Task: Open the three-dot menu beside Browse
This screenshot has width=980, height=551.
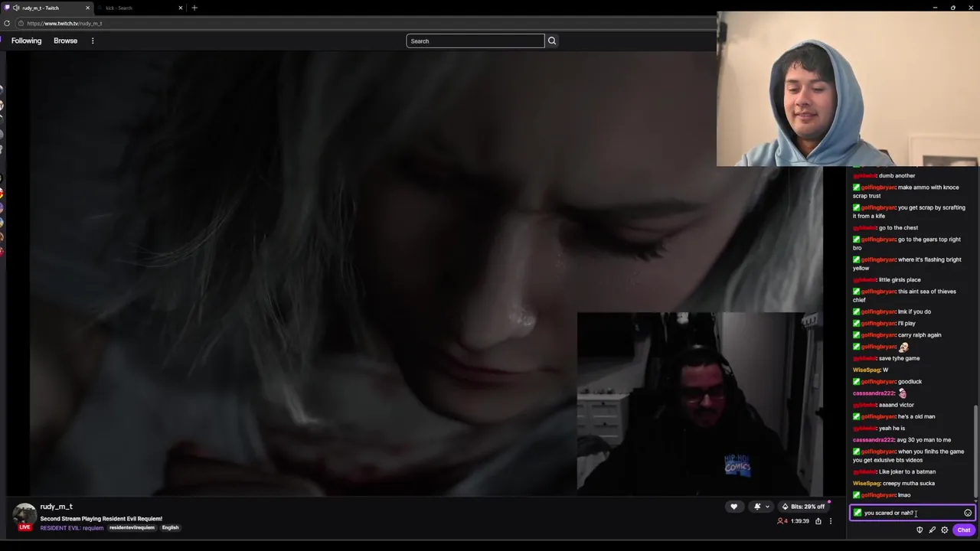Action: coord(93,41)
